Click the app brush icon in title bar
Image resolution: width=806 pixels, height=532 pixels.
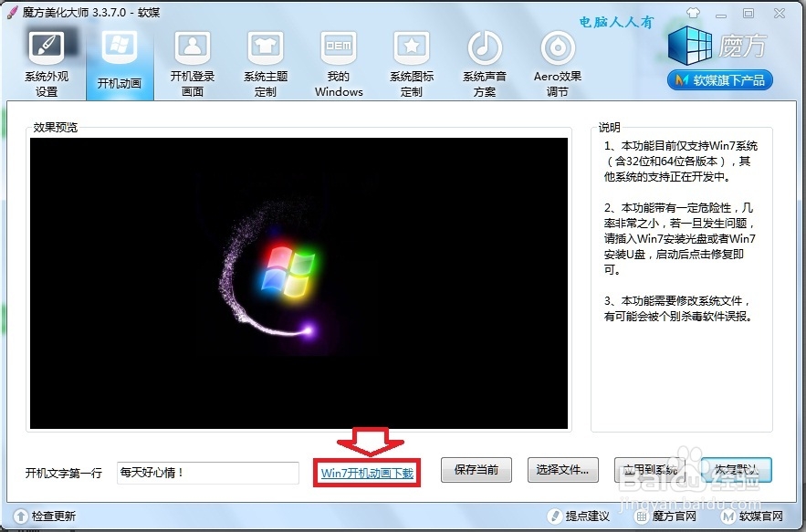tap(11, 13)
